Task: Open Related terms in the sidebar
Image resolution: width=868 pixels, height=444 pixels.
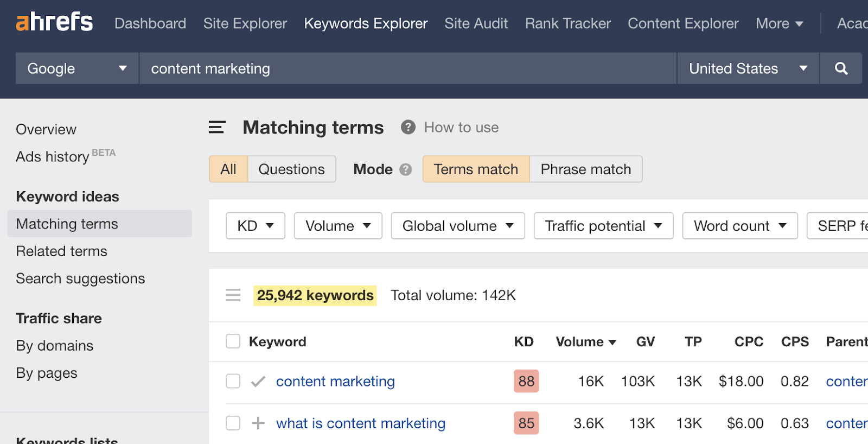Action: click(61, 251)
